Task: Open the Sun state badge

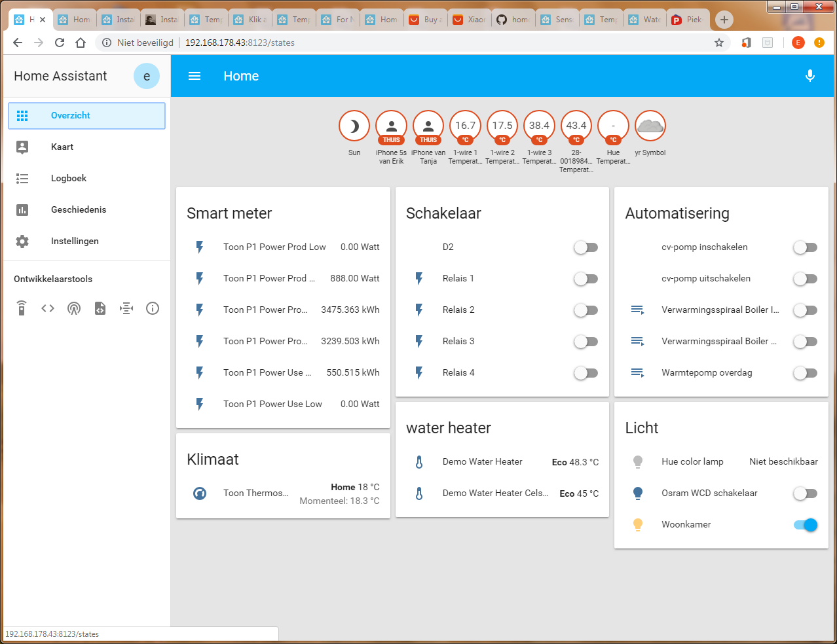Action: tap(354, 126)
